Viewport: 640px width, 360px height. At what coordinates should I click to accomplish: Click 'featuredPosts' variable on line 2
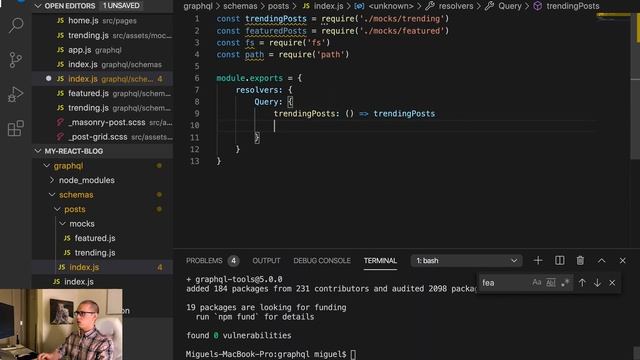[x=276, y=31]
